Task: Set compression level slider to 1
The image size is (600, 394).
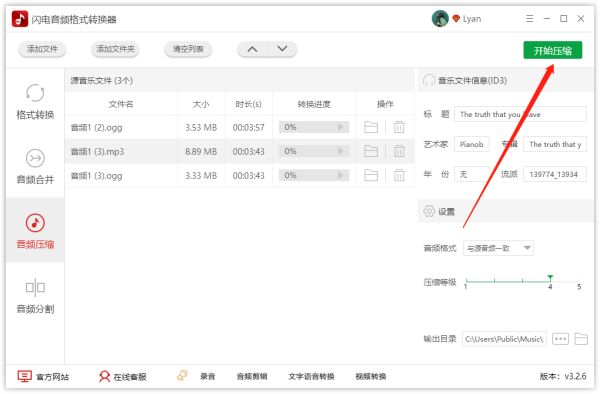Action: point(466,281)
